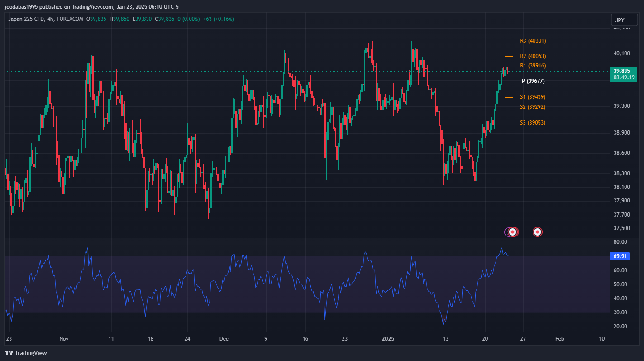This screenshot has width=644, height=361.
Task: Click the joodabas1995 publisher text
Action: [22, 6]
